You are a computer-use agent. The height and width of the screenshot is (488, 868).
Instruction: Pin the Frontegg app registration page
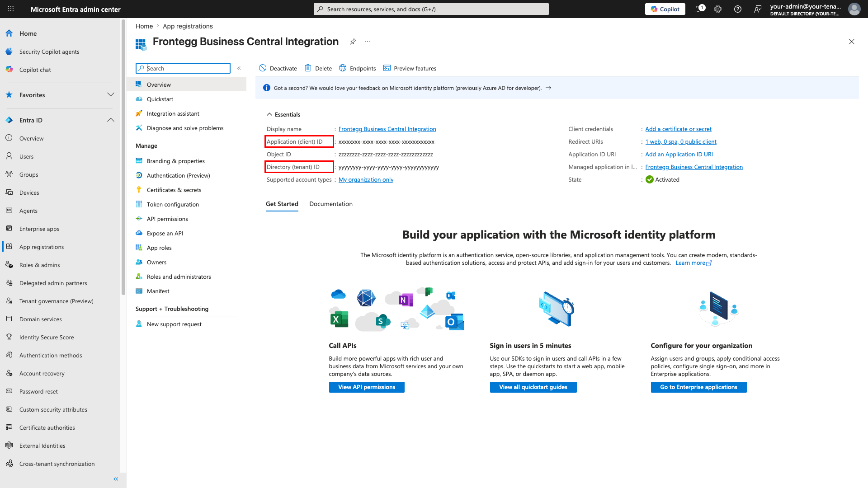(x=353, y=42)
